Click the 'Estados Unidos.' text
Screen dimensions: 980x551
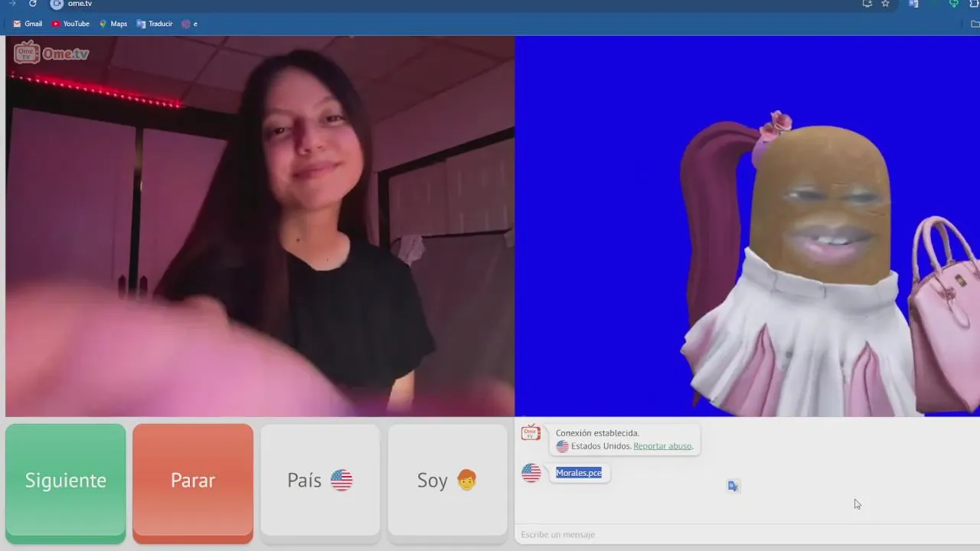point(601,446)
